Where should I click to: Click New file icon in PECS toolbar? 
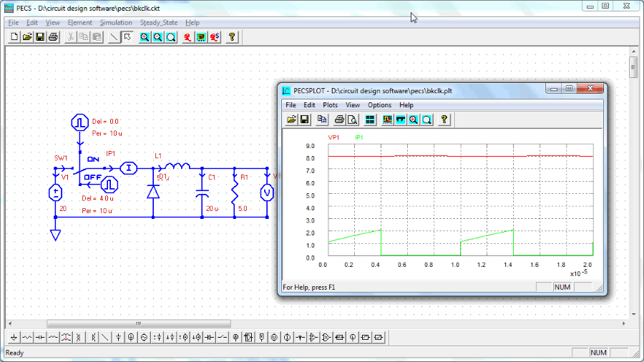tap(14, 37)
